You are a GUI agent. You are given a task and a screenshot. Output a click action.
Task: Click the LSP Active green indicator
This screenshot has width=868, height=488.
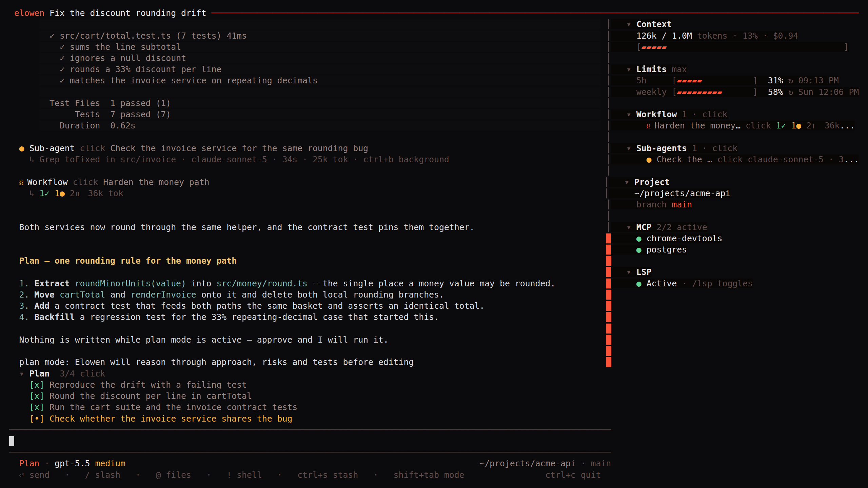639,284
